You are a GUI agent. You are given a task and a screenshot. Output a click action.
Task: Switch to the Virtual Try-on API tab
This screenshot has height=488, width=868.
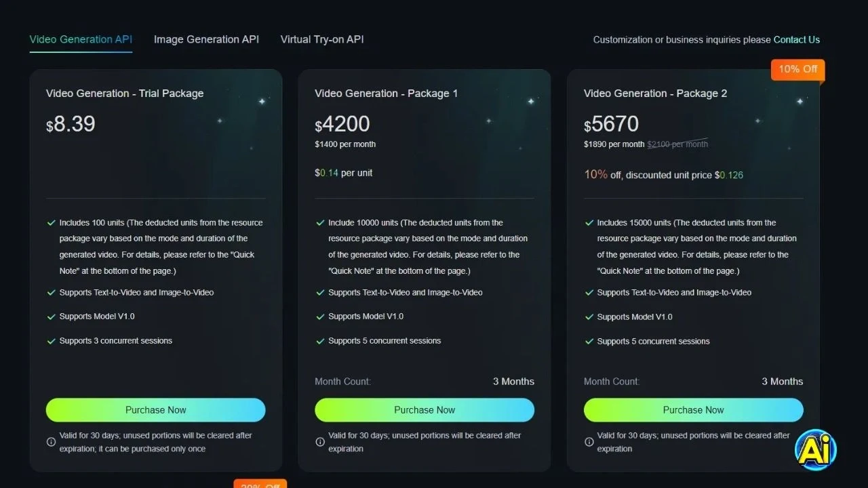point(322,39)
